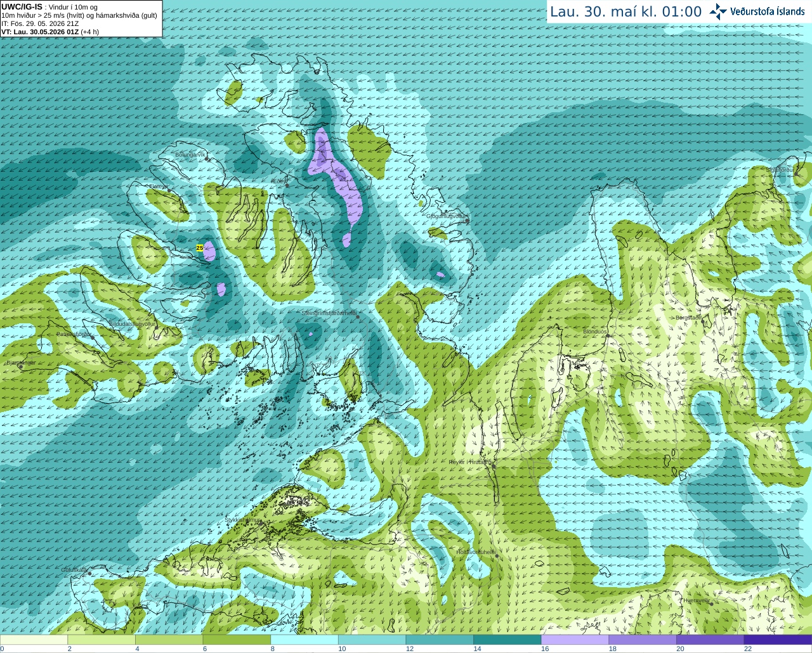Image resolution: width=812 pixels, height=653 pixels.
Task: Select the Blönduós station marker
Action: pos(607,336)
